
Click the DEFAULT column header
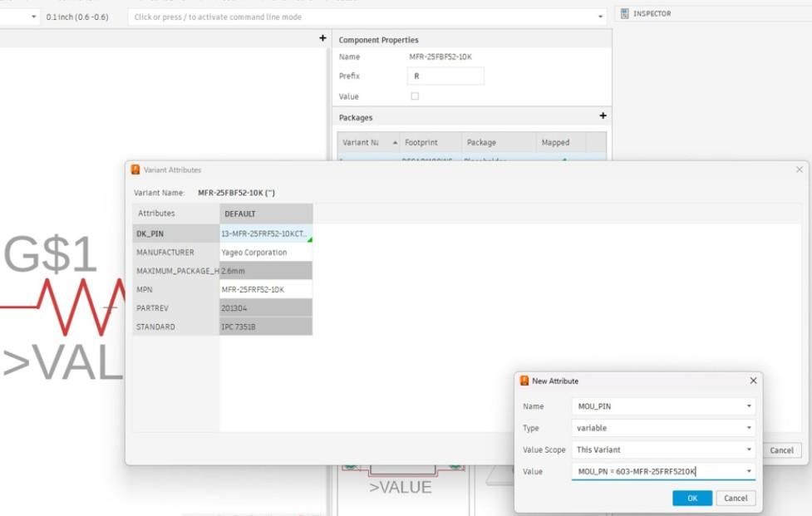(x=266, y=214)
